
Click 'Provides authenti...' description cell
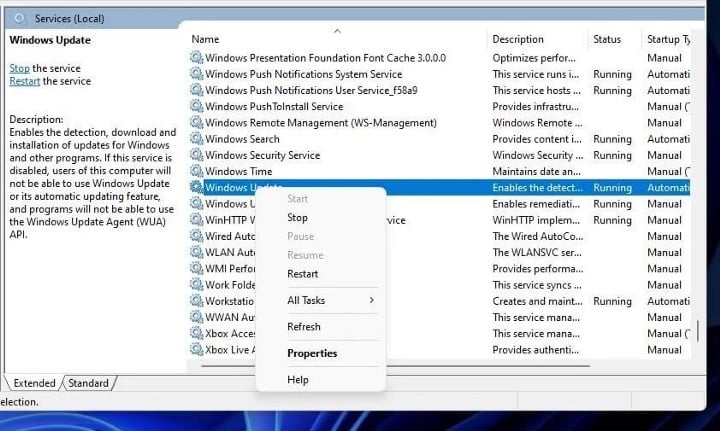(x=535, y=350)
